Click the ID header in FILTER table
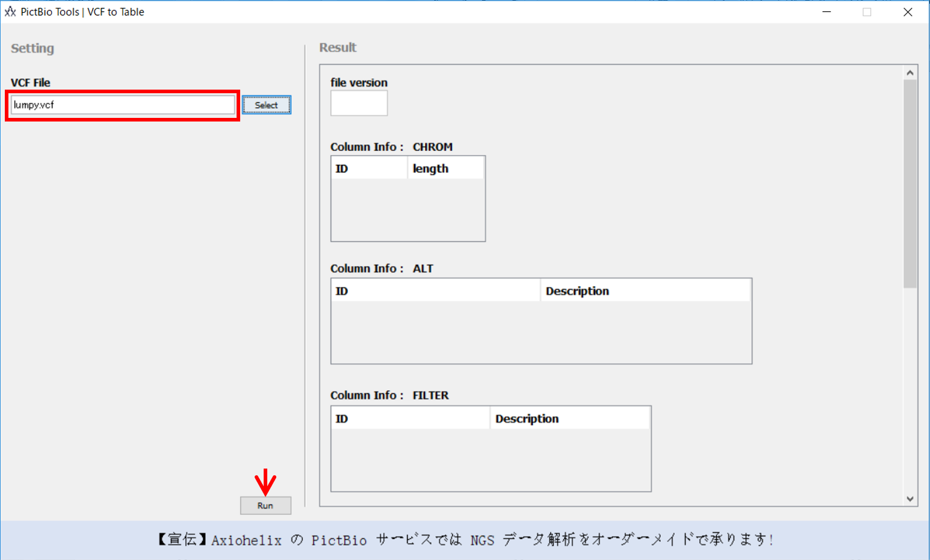The width and height of the screenshot is (930, 560). tap(411, 419)
